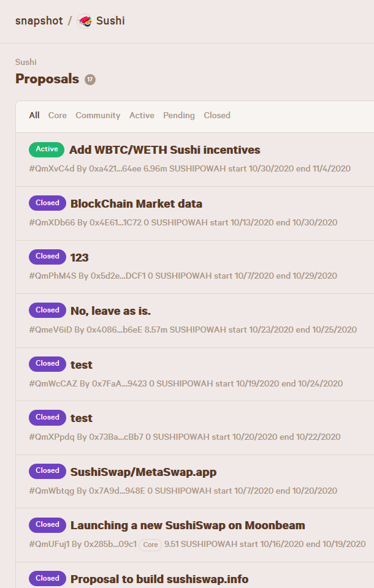Select the Community filter tab
Image resolution: width=374 pixels, height=588 pixels.
pos(97,116)
